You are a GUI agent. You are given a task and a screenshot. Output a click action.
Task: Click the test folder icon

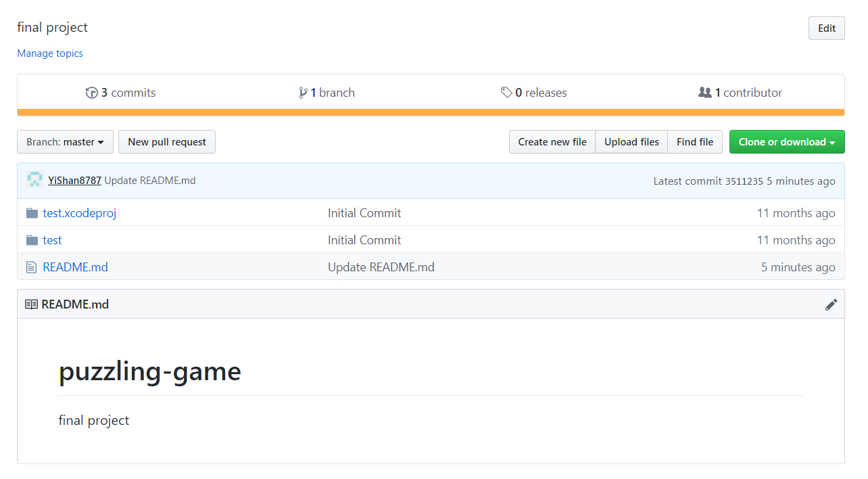click(x=32, y=240)
